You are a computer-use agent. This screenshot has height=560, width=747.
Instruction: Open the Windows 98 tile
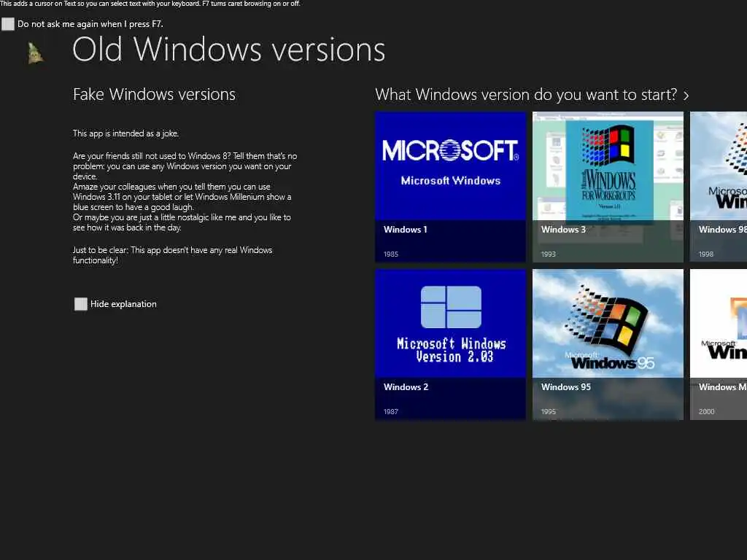719,187
